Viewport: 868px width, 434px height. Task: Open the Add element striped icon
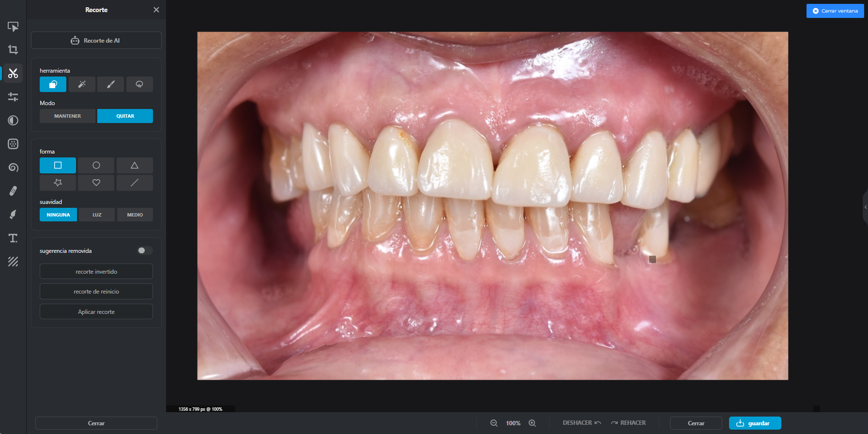13,262
